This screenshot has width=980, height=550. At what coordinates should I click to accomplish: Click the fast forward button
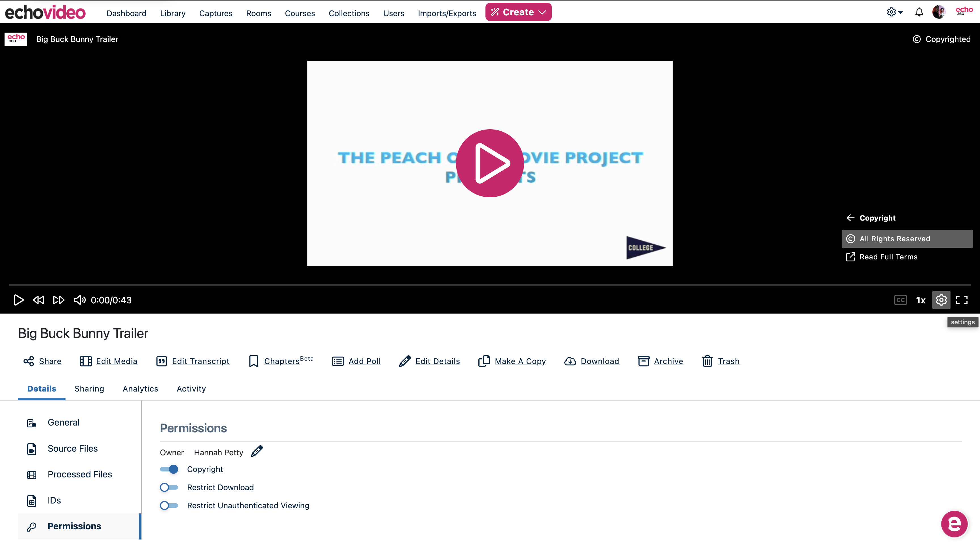coord(59,300)
